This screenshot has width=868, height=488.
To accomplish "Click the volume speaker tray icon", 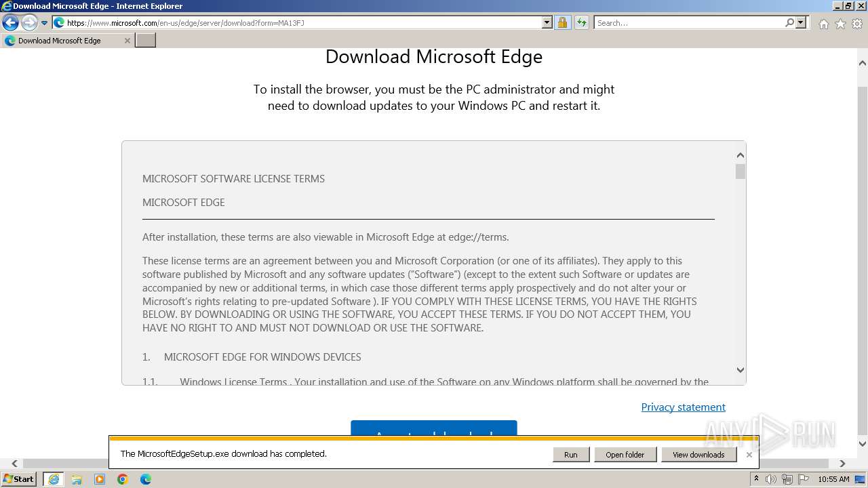I will [771, 479].
